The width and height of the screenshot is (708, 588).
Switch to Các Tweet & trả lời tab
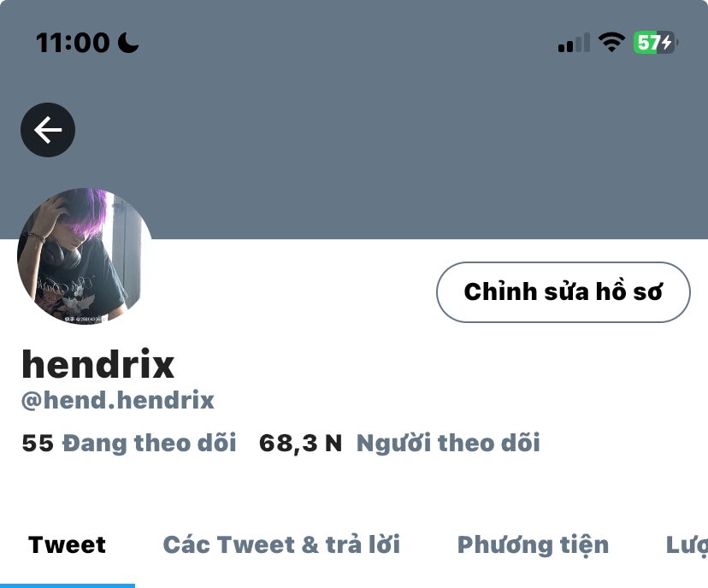pos(281,544)
